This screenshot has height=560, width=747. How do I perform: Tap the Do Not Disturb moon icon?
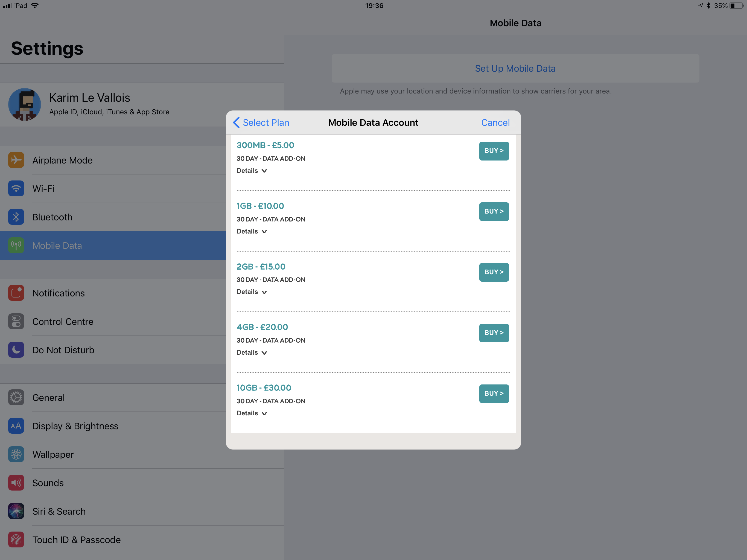pyautogui.click(x=16, y=350)
